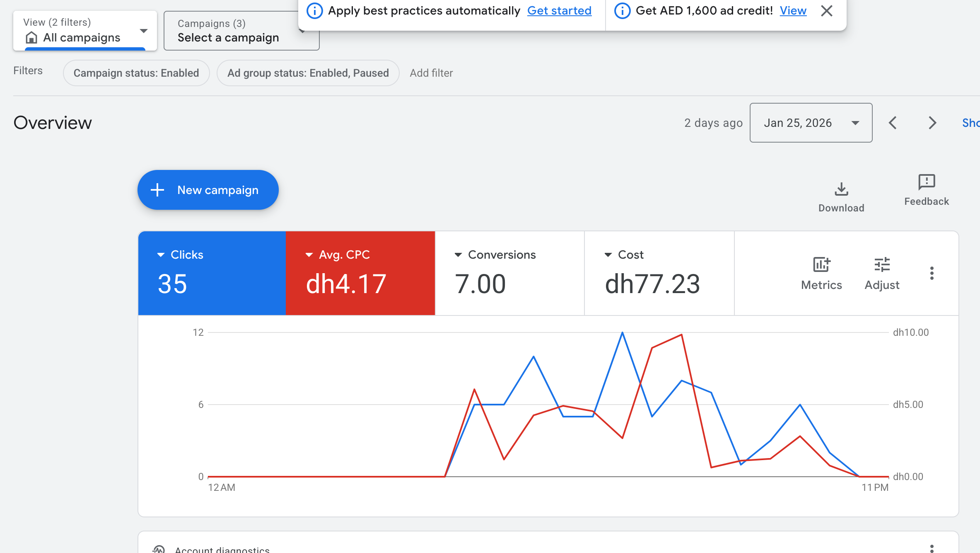Follow the Get started link
The image size is (980, 553).
(559, 11)
